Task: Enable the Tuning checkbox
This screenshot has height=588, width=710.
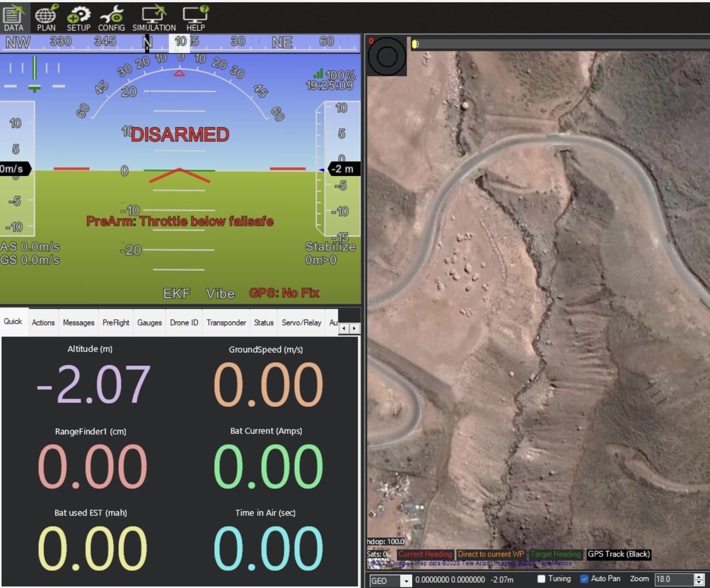Action: click(x=542, y=579)
